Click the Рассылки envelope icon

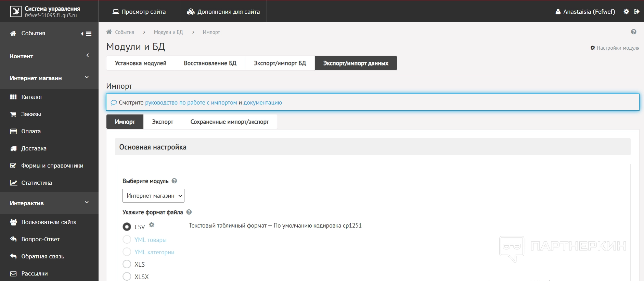pyautogui.click(x=13, y=273)
